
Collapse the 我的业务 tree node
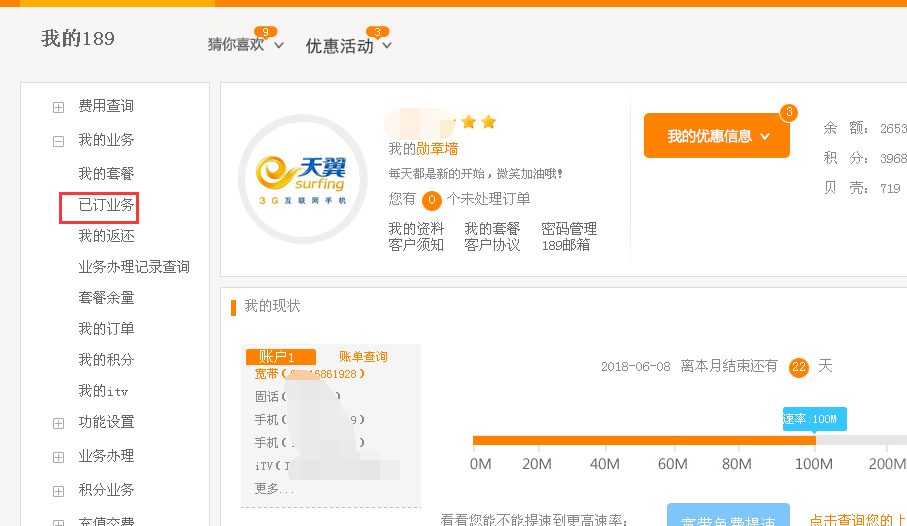click(58, 141)
